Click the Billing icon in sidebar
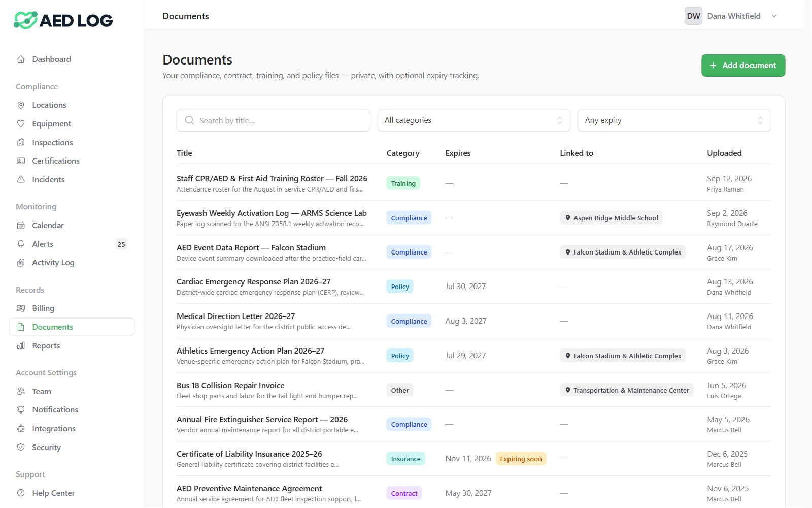Image resolution: width=812 pixels, height=508 pixels. point(21,308)
